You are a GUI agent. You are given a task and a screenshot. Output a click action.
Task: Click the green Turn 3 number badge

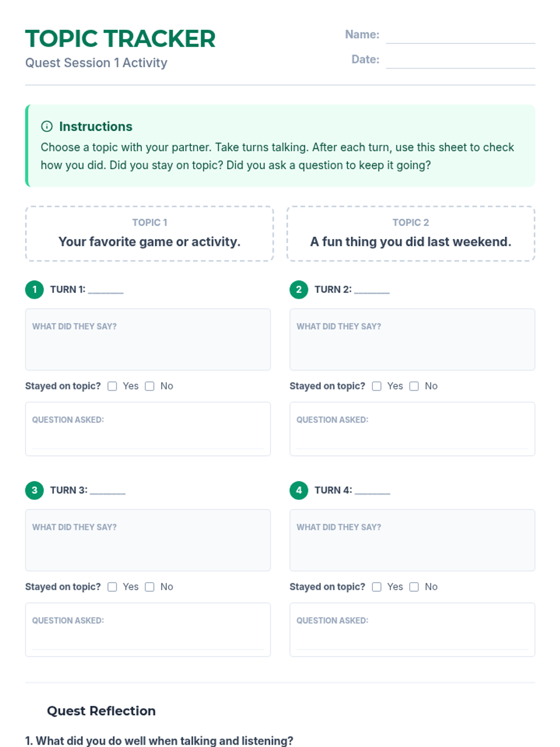click(x=35, y=490)
